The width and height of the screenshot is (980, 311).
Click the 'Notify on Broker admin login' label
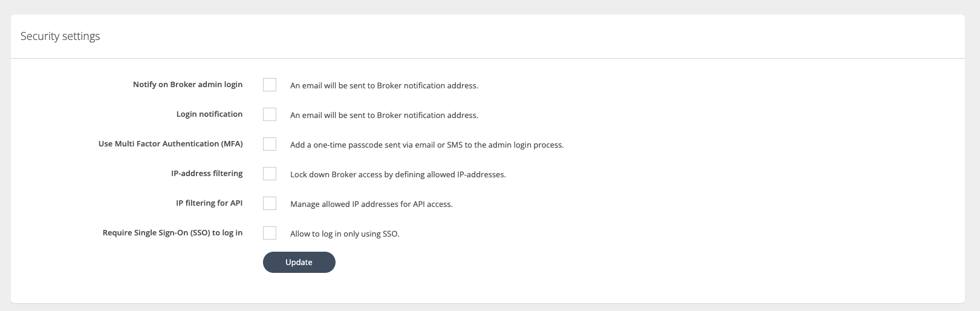[187, 85]
